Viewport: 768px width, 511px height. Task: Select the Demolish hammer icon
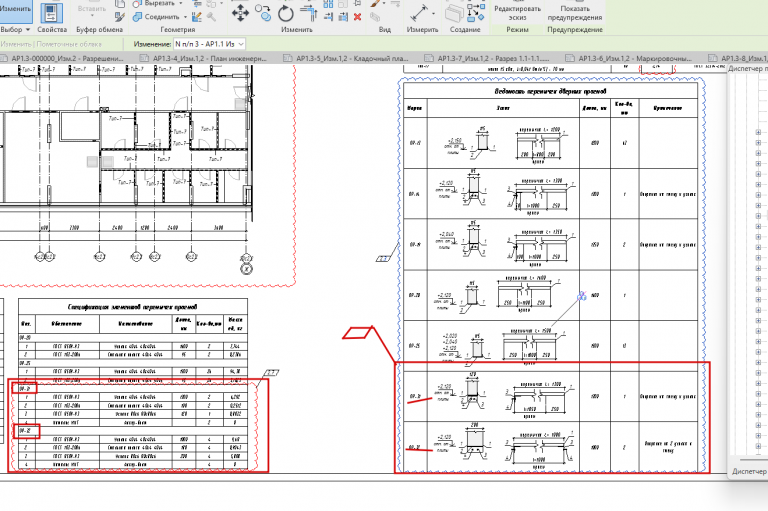click(x=211, y=17)
